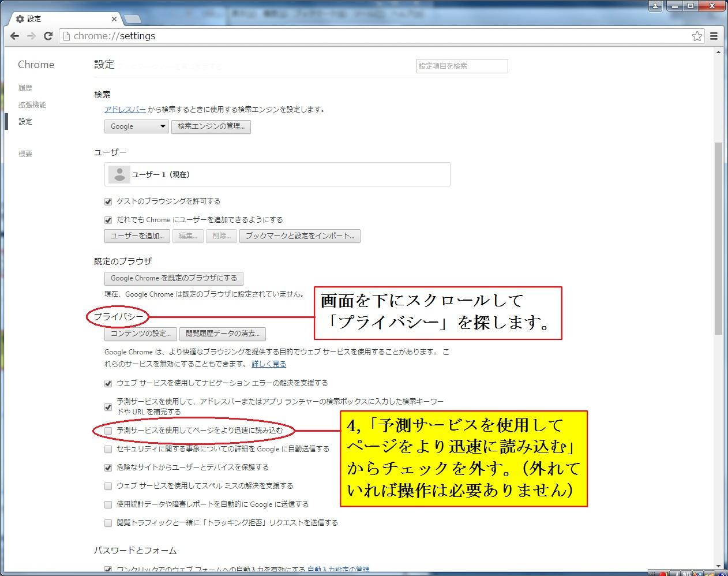
Task: Open 拡張機能 in the sidebar
Action: click(x=32, y=104)
